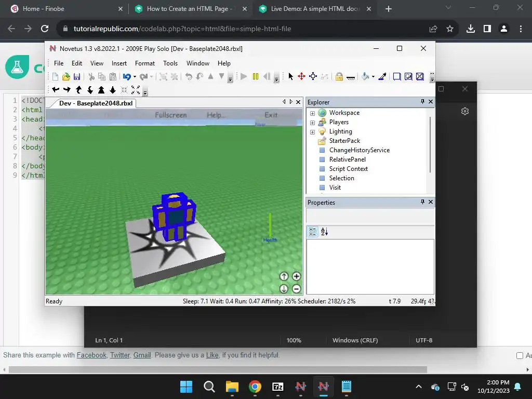The width and height of the screenshot is (532, 399).
Task: Open the Undo history dropdown arrow
Action: tap(135, 77)
